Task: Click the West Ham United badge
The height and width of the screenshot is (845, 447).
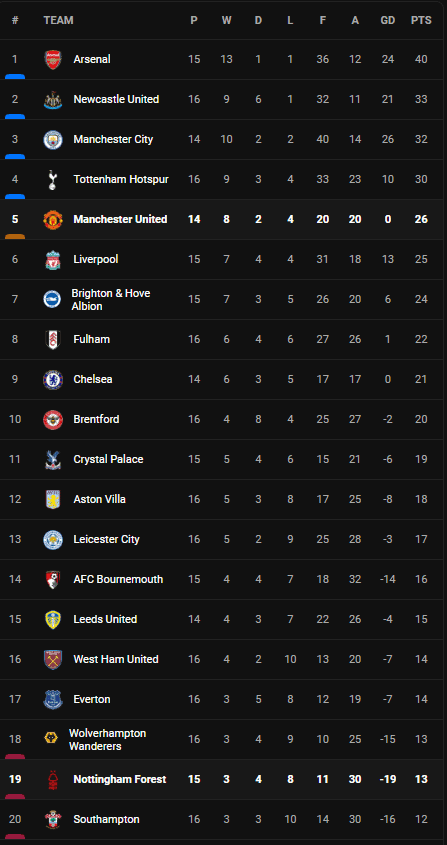Action: (x=53, y=659)
